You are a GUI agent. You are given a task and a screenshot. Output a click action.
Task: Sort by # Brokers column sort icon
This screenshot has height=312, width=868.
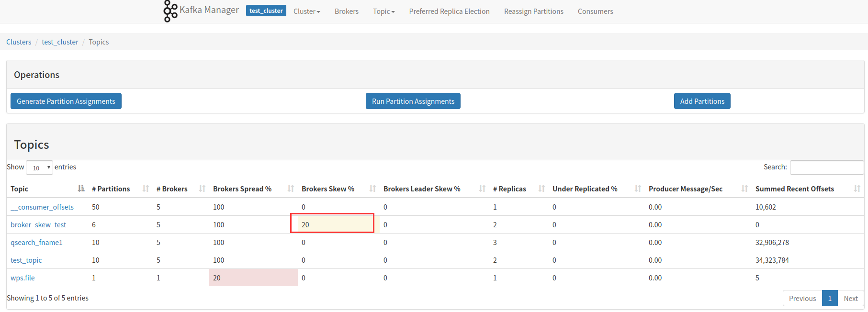click(203, 189)
